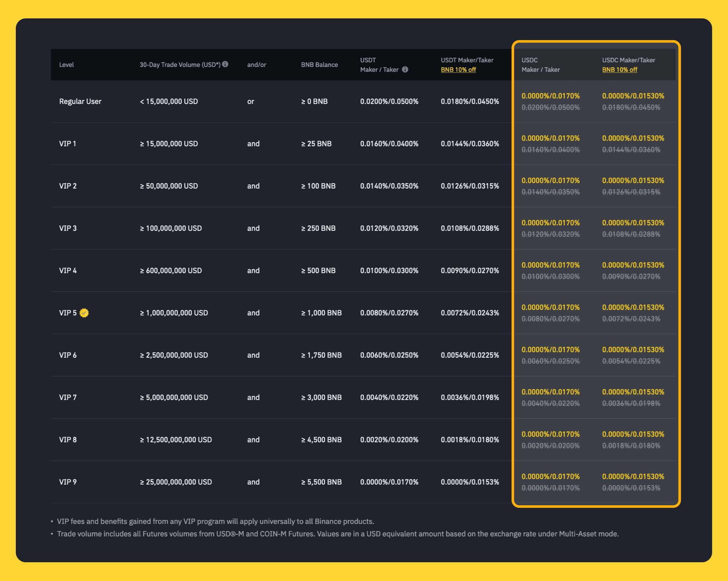Click Regular User USDC rate 0.0000%/0.0170%
Viewport: 728px width, 581px height.
coord(550,96)
